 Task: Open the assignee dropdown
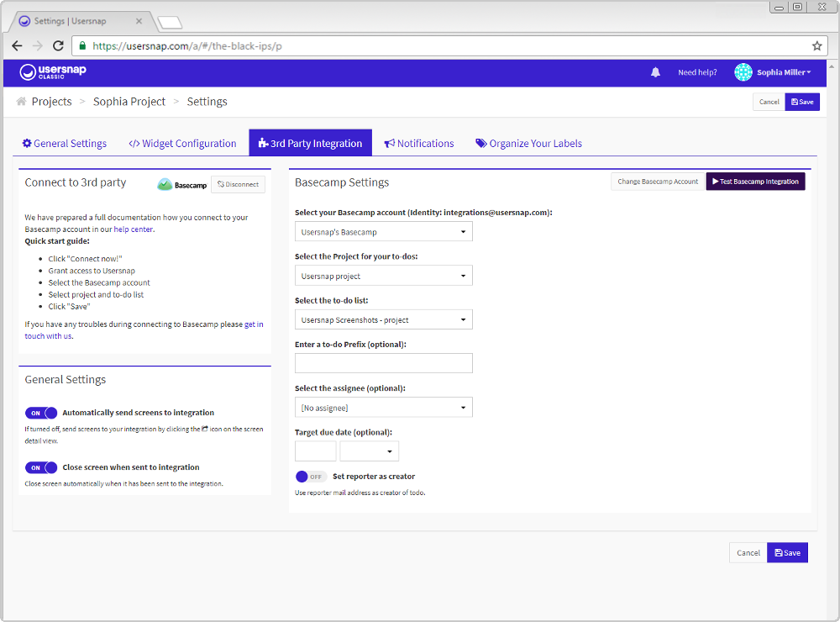pyautogui.click(x=384, y=408)
